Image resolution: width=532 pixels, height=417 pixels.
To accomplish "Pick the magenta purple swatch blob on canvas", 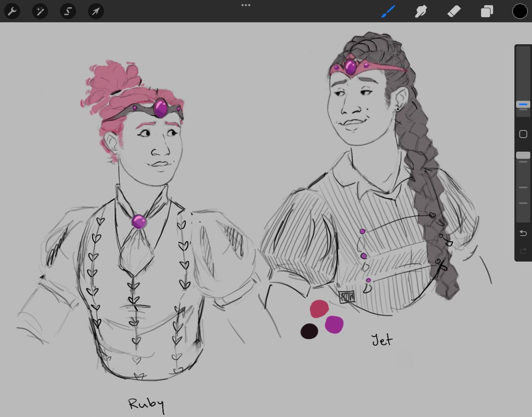I will [334, 324].
